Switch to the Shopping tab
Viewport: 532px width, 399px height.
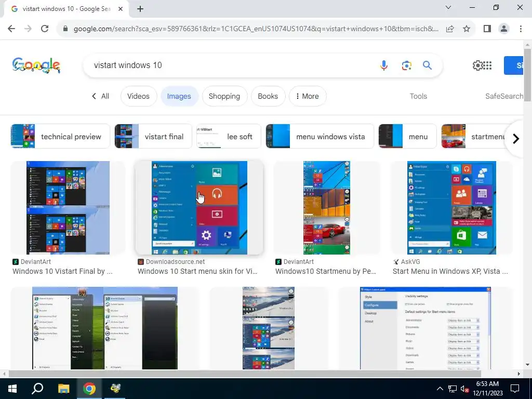pyautogui.click(x=224, y=96)
